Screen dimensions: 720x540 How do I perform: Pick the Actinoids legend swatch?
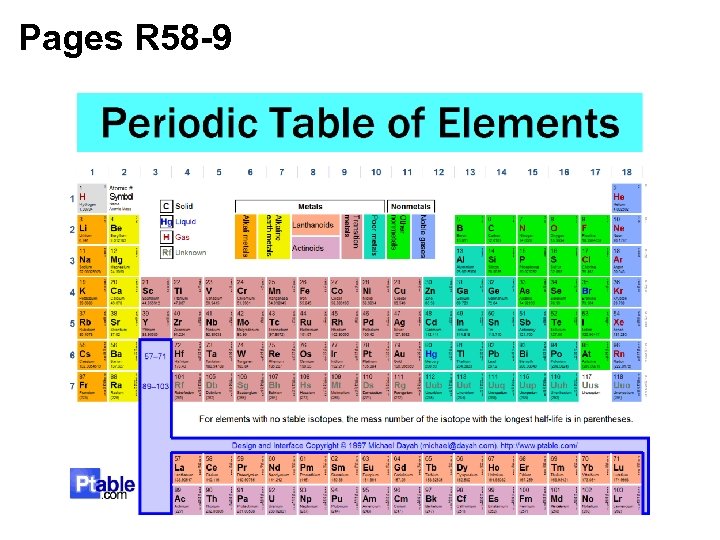tap(315, 248)
